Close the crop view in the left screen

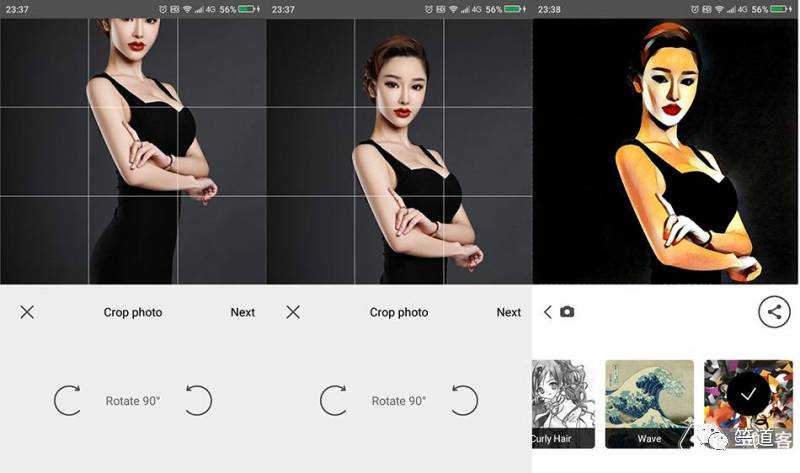tap(27, 312)
